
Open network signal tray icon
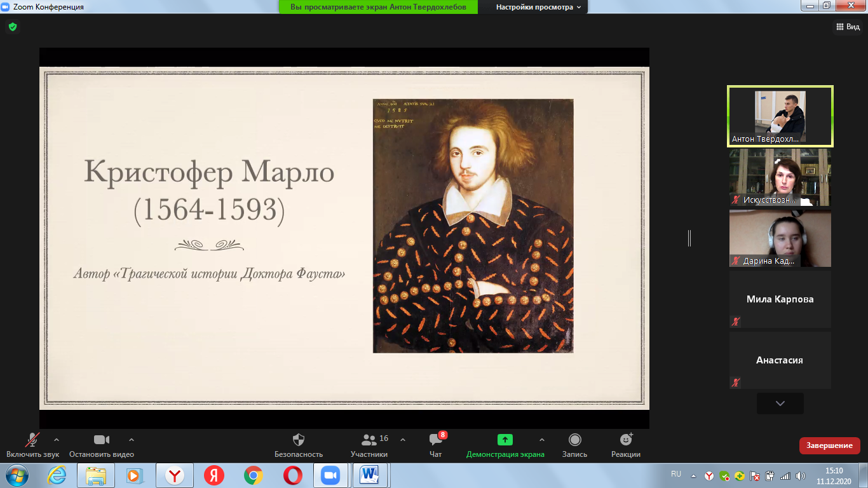point(785,475)
